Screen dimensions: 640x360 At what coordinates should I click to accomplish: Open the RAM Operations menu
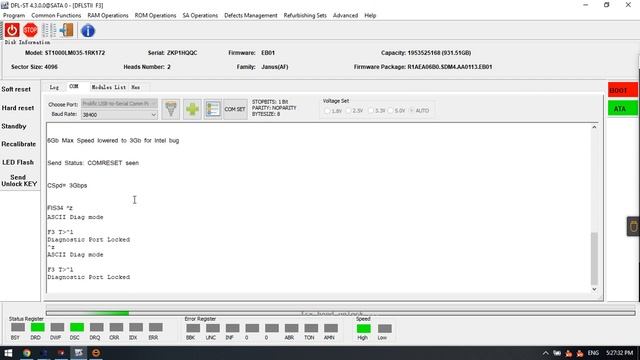tap(108, 16)
